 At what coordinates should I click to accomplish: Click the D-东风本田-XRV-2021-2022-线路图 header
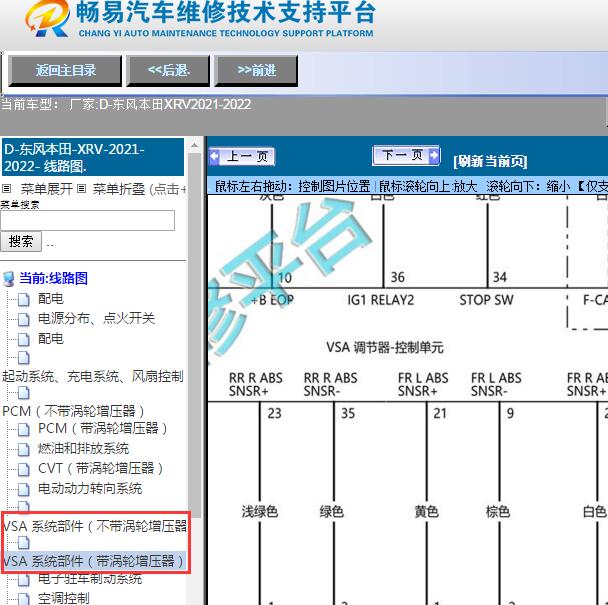pyautogui.click(x=93, y=157)
